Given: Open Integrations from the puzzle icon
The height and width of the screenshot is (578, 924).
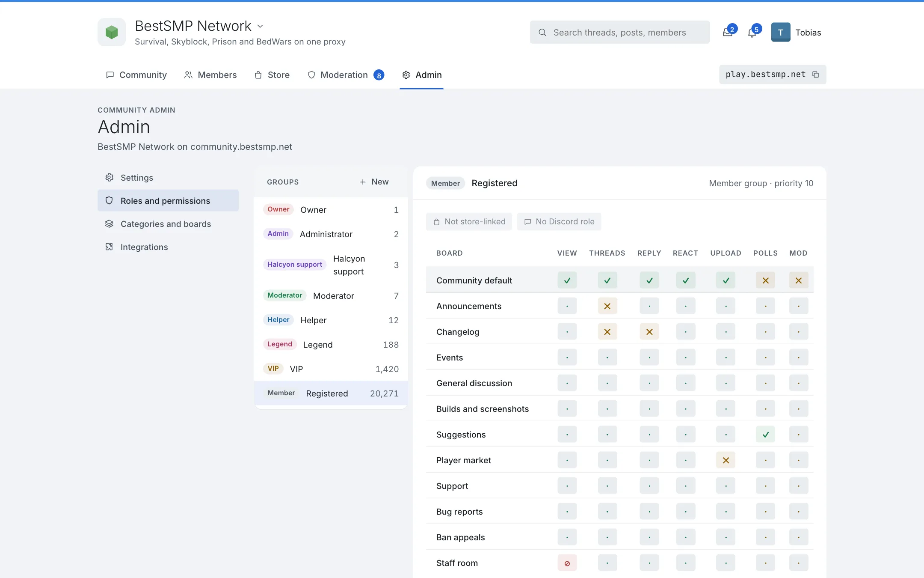Looking at the screenshot, I should pos(110,247).
